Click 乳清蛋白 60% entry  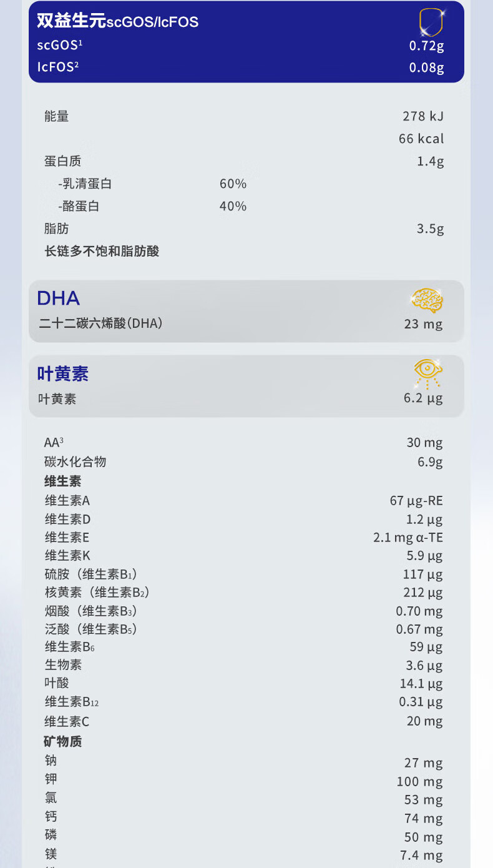coord(152,184)
